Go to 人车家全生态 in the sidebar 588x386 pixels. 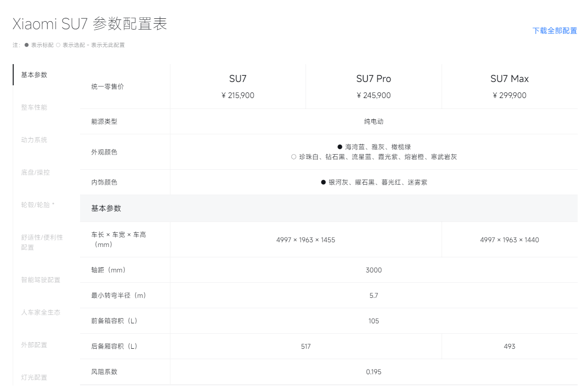coord(41,312)
